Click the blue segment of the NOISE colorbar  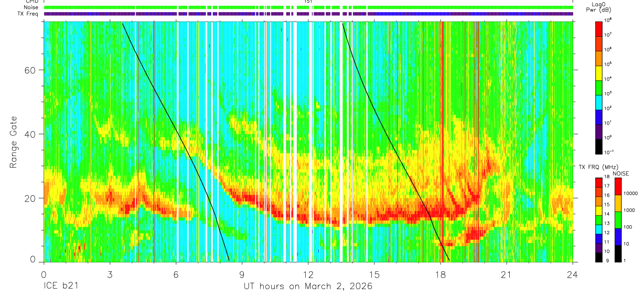tap(618, 237)
